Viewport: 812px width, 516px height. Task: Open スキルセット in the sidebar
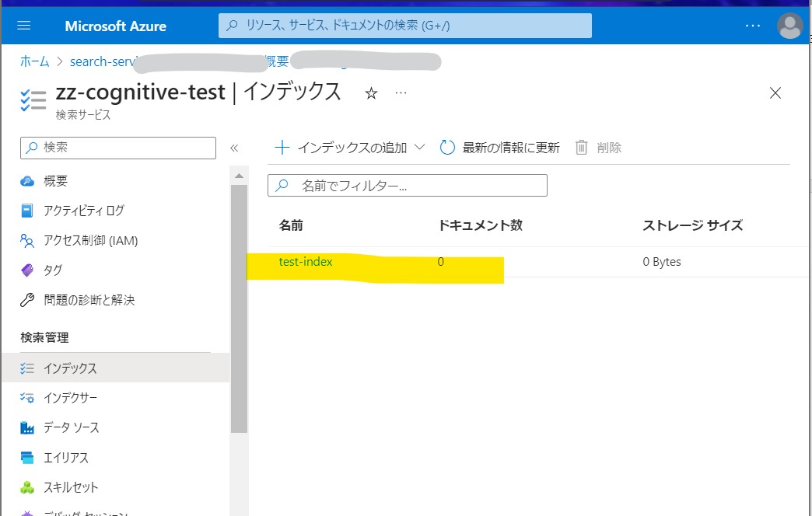pos(71,487)
